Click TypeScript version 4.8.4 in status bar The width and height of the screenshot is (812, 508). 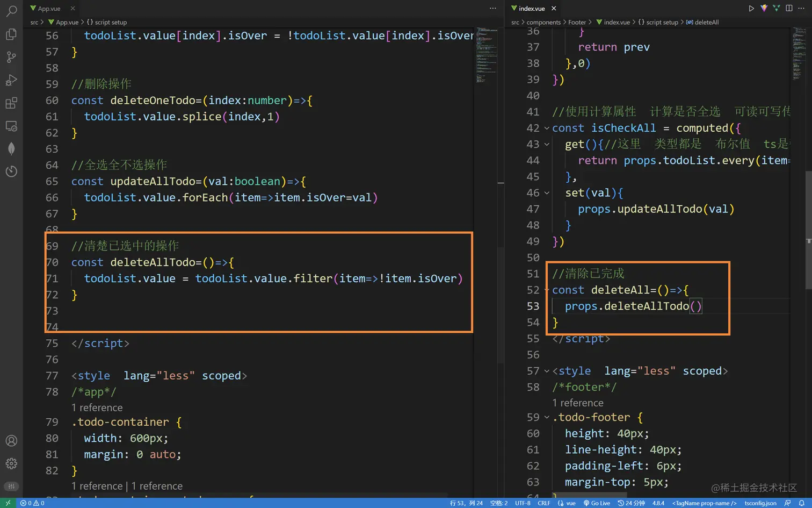pyautogui.click(x=658, y=503)
